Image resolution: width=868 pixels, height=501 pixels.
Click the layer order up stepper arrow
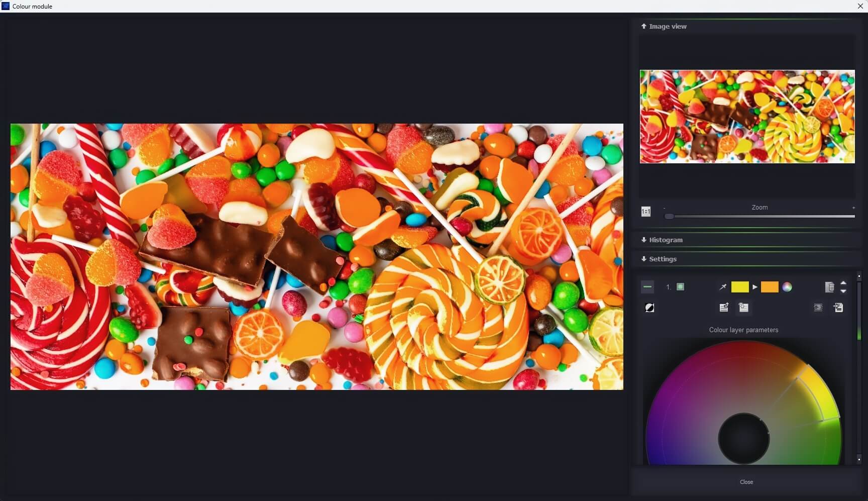pyautogui.click(x=844, y=283)
